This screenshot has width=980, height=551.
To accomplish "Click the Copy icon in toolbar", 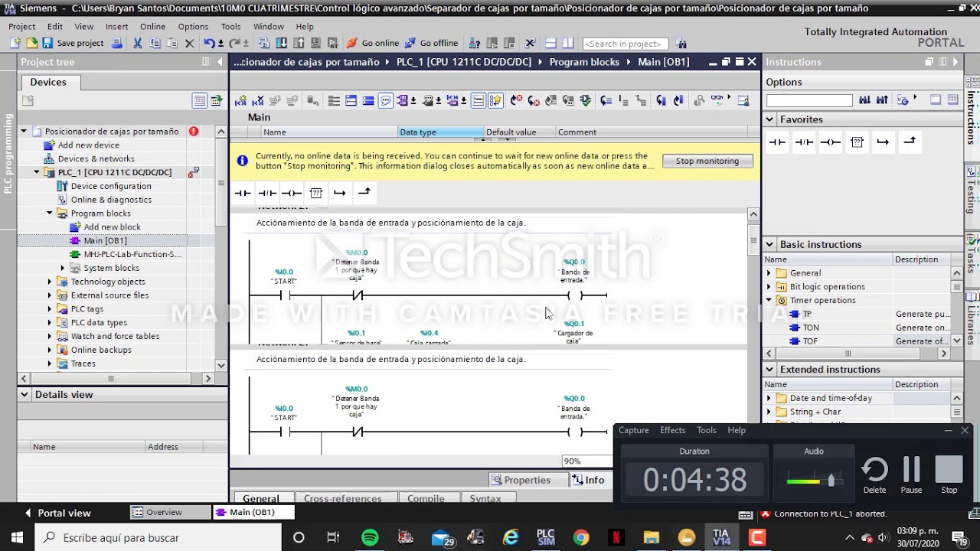I will click(x=155, y=44).
